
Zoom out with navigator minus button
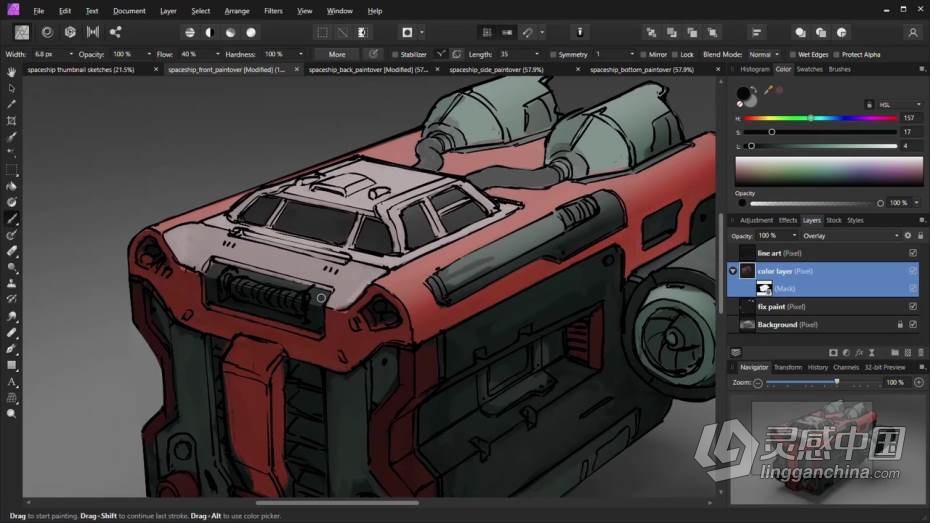758,382
